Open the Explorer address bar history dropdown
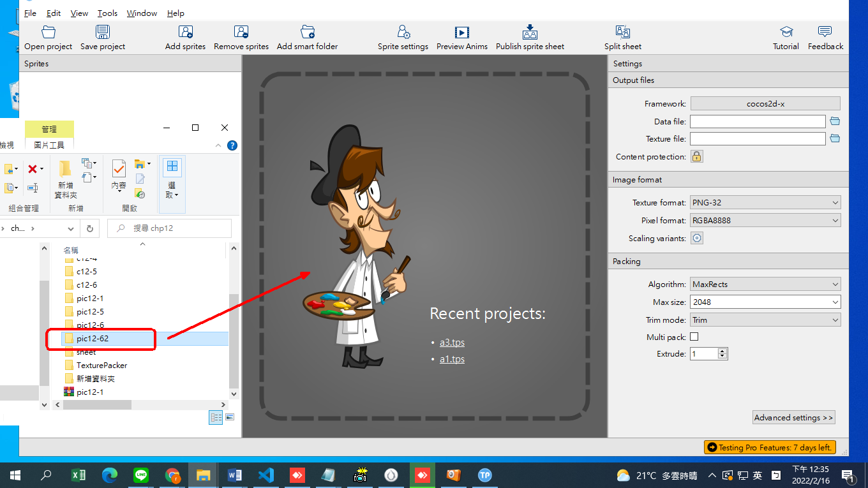 tap(72, 228)
